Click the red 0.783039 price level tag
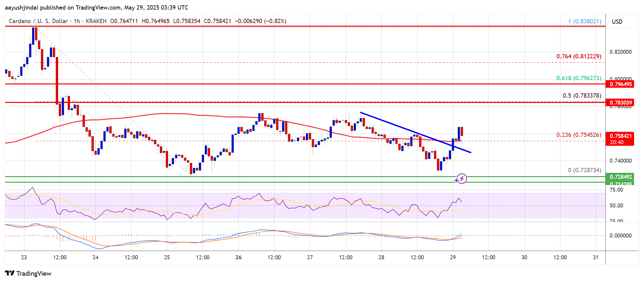This screenshot has width=644, height=282. point(620,103)
